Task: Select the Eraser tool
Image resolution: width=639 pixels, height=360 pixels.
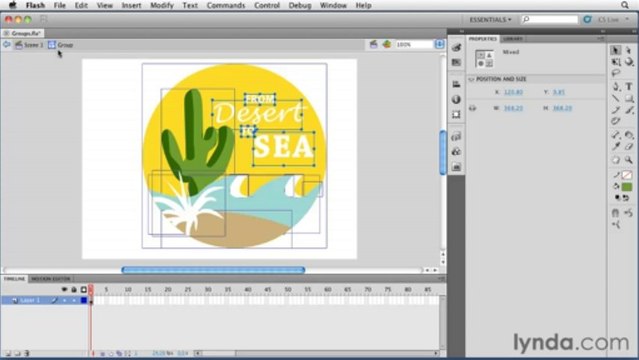Action: tap(629, 146)
